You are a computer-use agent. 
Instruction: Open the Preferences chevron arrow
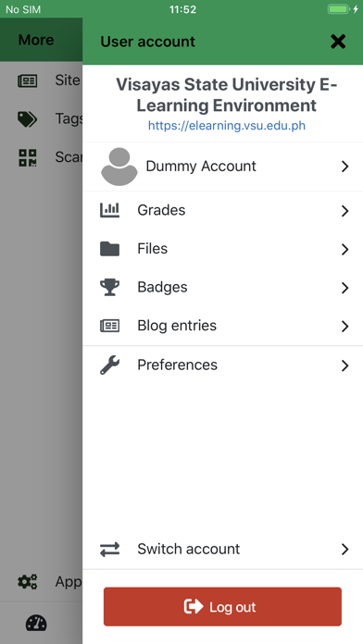[344, 365]
